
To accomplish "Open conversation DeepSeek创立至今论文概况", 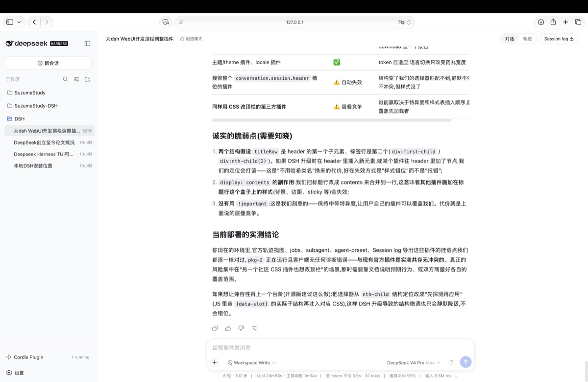I will pyautogui.click(x=49, y=143).
